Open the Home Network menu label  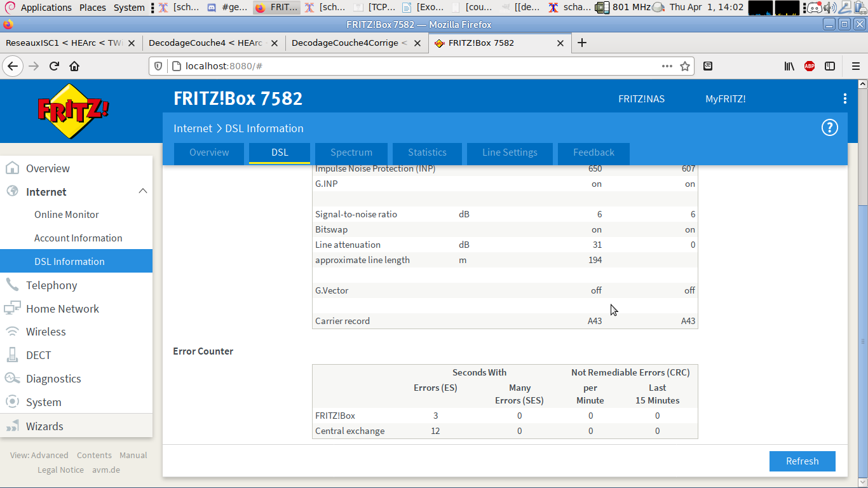point(62,309)
